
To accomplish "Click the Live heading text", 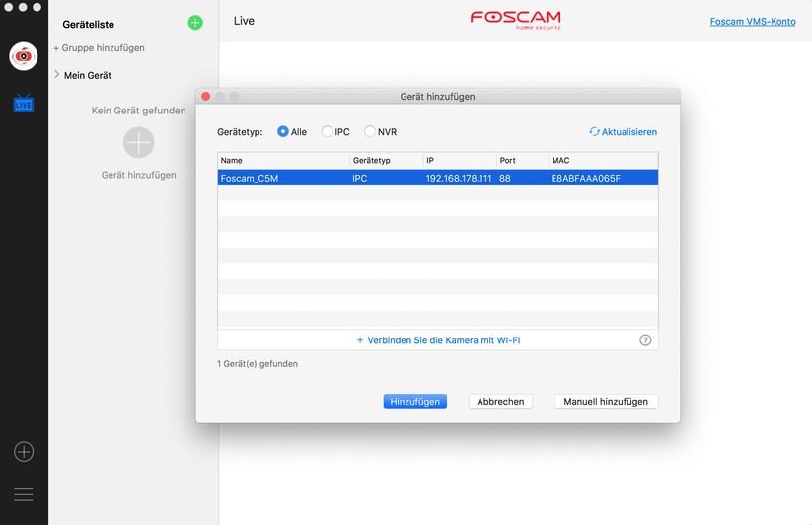I will click(x=244, y=21).
